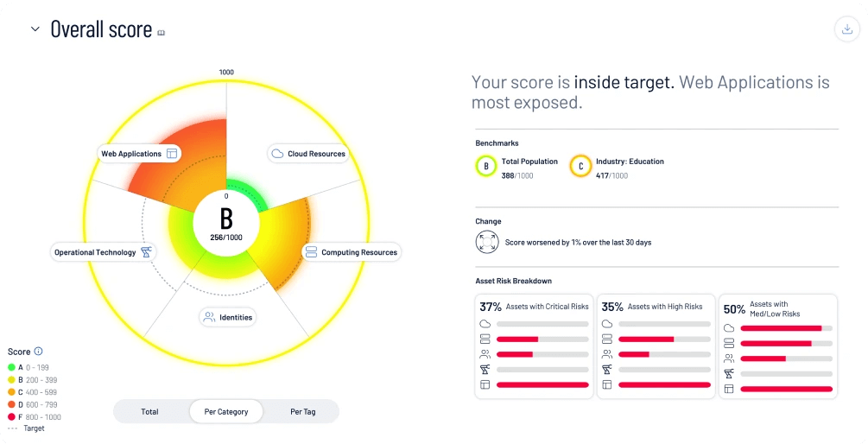Screen dimensions: 868x444
Task: Click the download icon button
Action: coord(847,29)
